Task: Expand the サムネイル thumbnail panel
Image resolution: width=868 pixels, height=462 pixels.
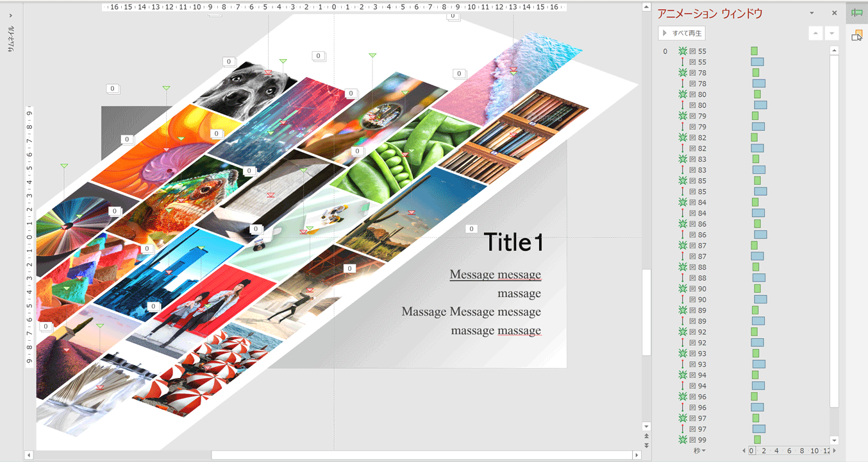Action: point(10,33)
